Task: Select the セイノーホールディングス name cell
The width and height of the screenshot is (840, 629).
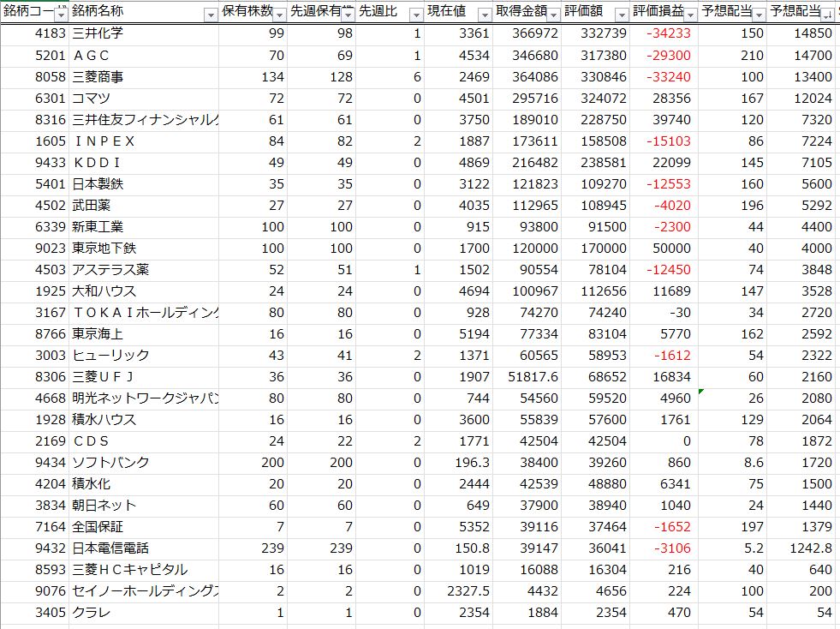Action: [x=144, y=591]
